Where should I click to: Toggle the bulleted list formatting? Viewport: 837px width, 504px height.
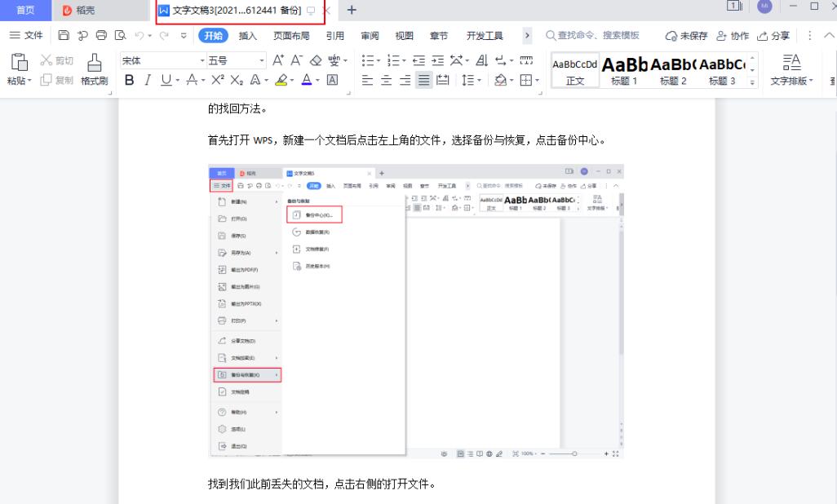(370, 60)
